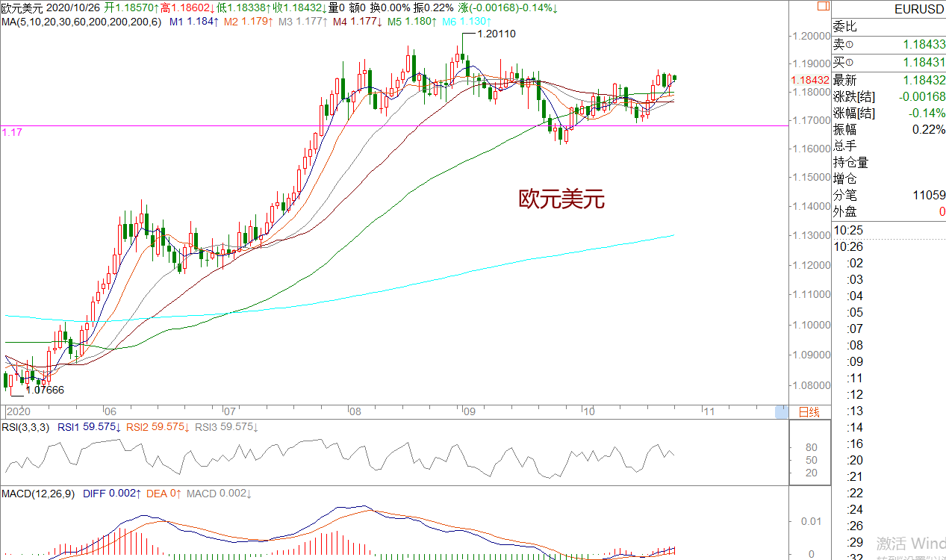Viewport: 946px width, 560px height.
Task: Click the 总手 row label
Action: click(845, 146)
